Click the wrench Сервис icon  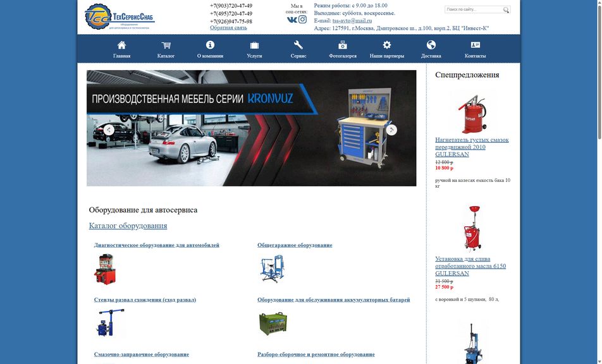click(298, 45)
